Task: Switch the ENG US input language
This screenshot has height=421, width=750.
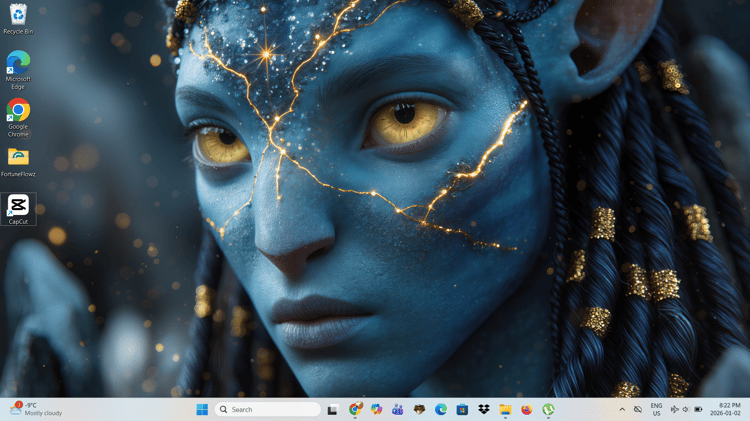Action: (656, 410)
